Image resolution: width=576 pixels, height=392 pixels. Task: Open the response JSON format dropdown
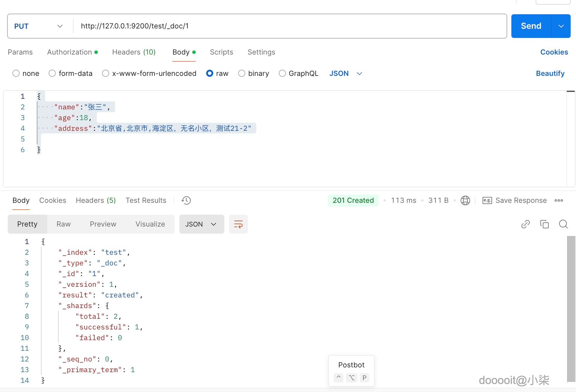pyautogui.click(x=201, y=224)
